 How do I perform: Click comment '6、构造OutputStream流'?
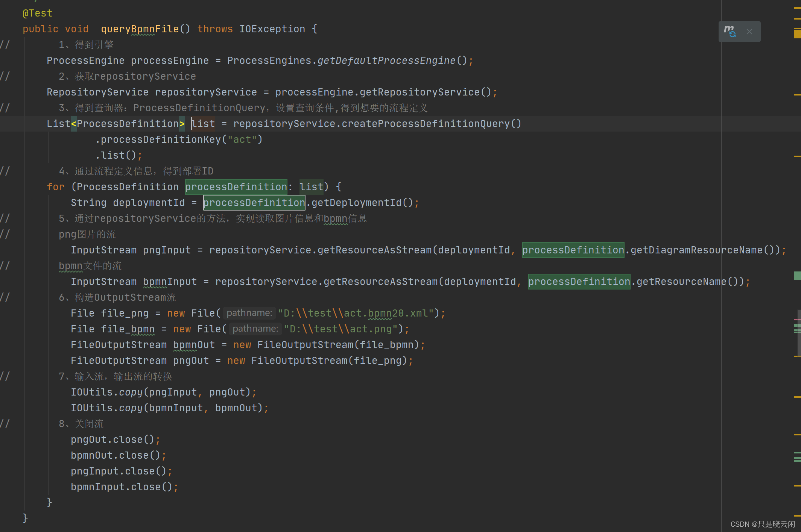117,297
